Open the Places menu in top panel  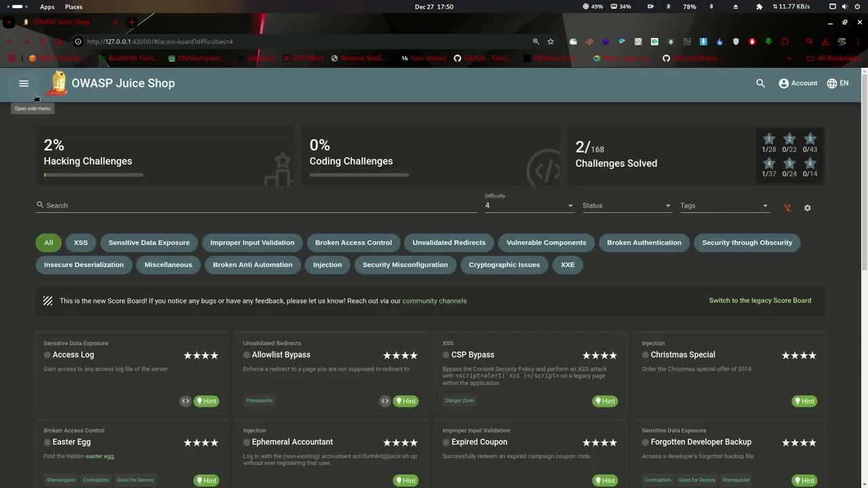click(74, 7)
